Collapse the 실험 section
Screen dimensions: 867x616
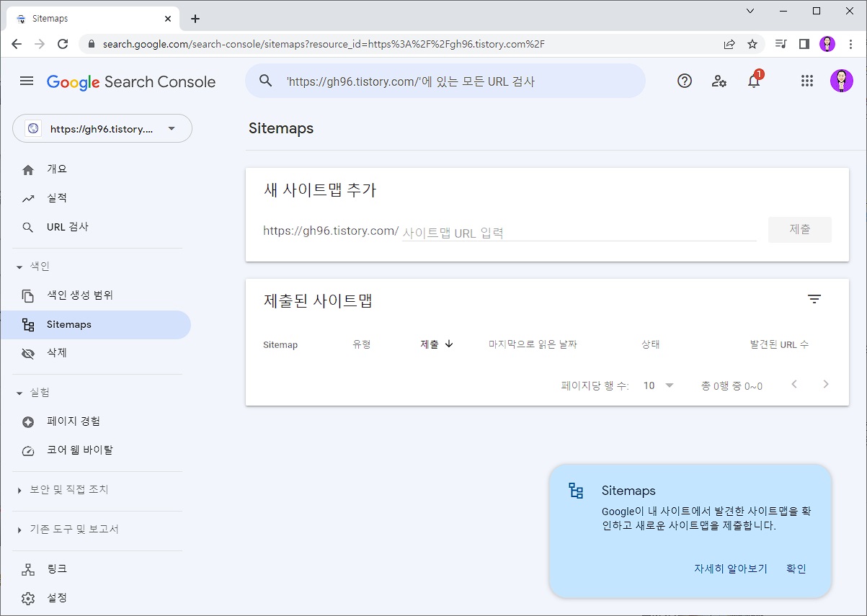click(19, 393)
